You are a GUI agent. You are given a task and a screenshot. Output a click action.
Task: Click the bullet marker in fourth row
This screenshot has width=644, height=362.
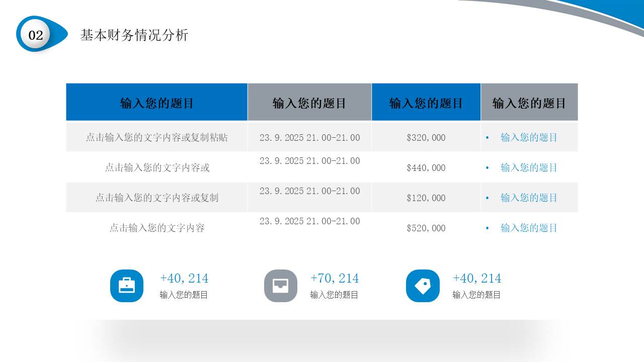(487, 228)
